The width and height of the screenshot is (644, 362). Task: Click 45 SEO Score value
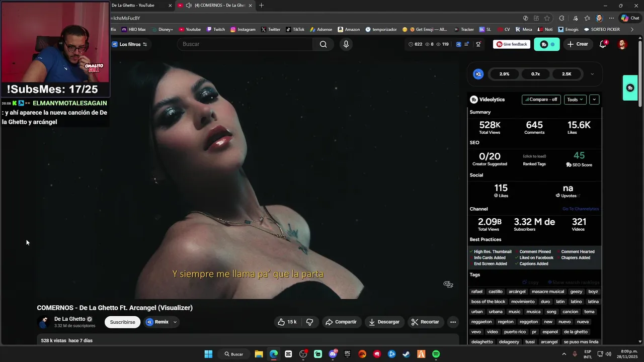coord(579,156)
